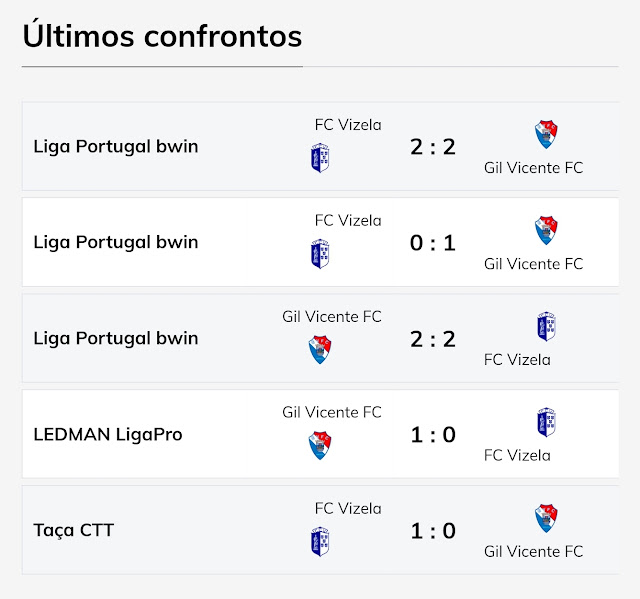
Task: Select the 1 : 0 score in the LEDMAN LigaPro row
Action: point(433,435)
